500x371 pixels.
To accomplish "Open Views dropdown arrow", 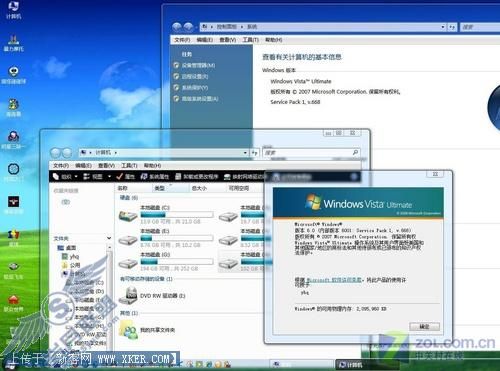I will coord(109,176).
